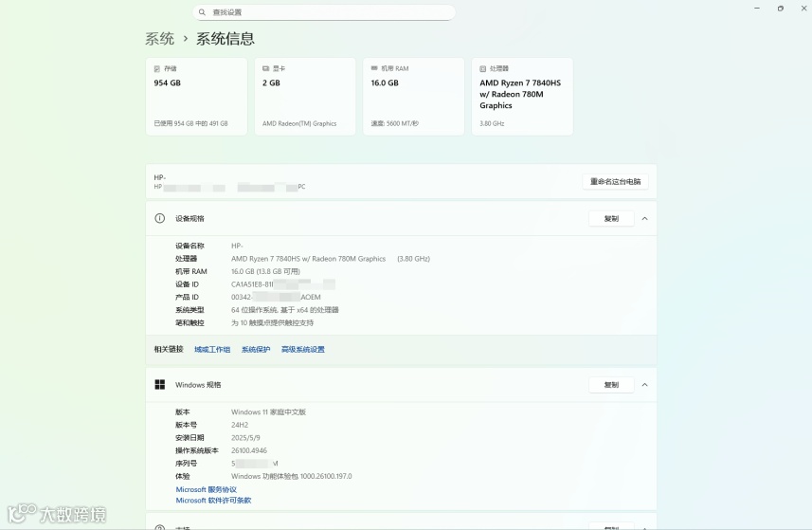
Task: Select the 设备名称 row label
Action: pos(189,246)
